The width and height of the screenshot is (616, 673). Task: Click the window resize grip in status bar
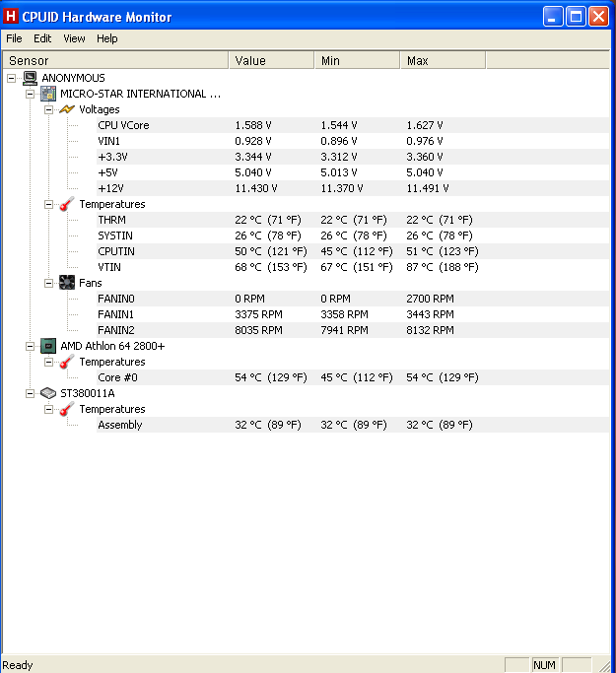604,666
